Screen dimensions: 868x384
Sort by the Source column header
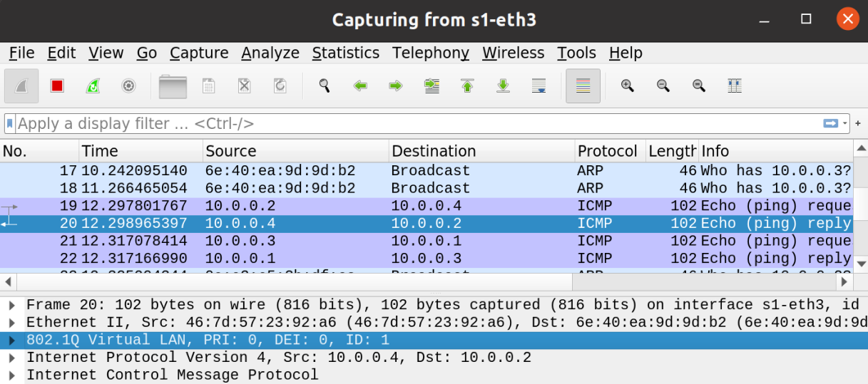[x=296, y=151]
